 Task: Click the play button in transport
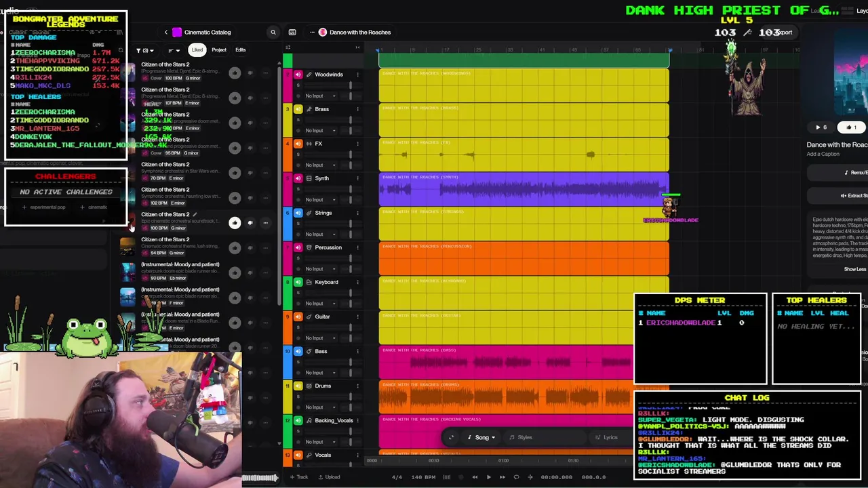[x=488, y=477]
